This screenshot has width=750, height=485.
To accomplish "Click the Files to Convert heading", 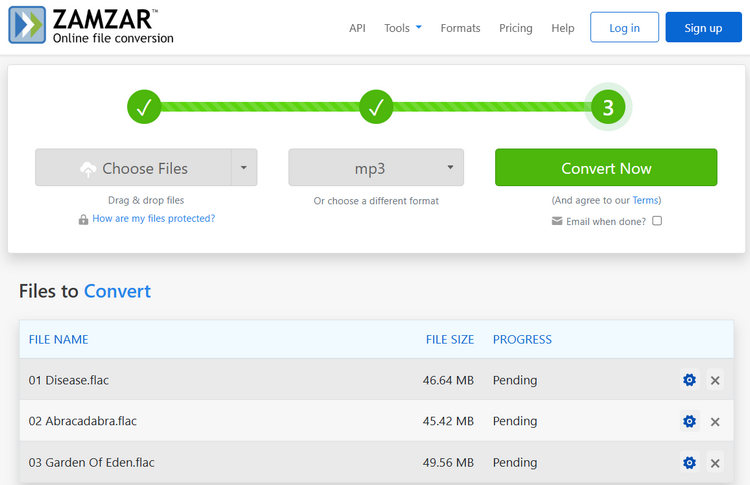I will 85,291.
